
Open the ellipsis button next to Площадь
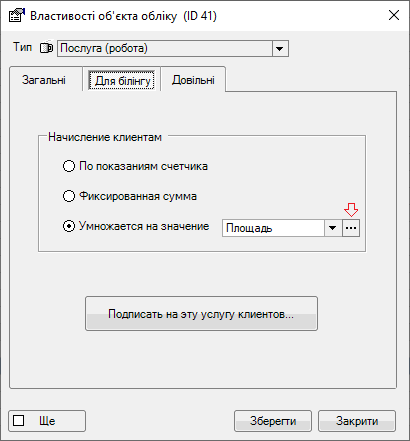coord(351,228)
